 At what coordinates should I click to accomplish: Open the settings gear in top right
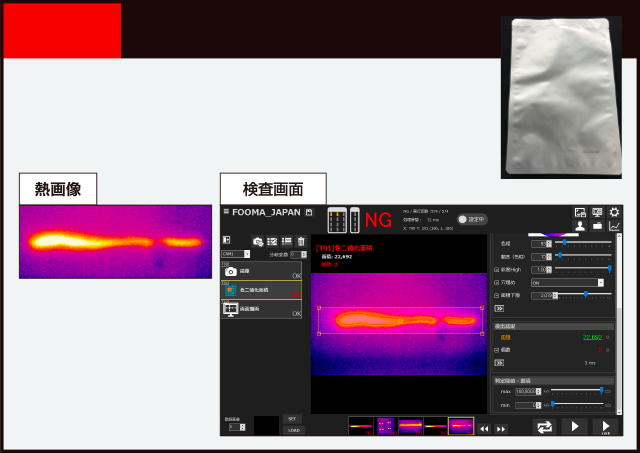pyautogui.click(x=614, y=212)
